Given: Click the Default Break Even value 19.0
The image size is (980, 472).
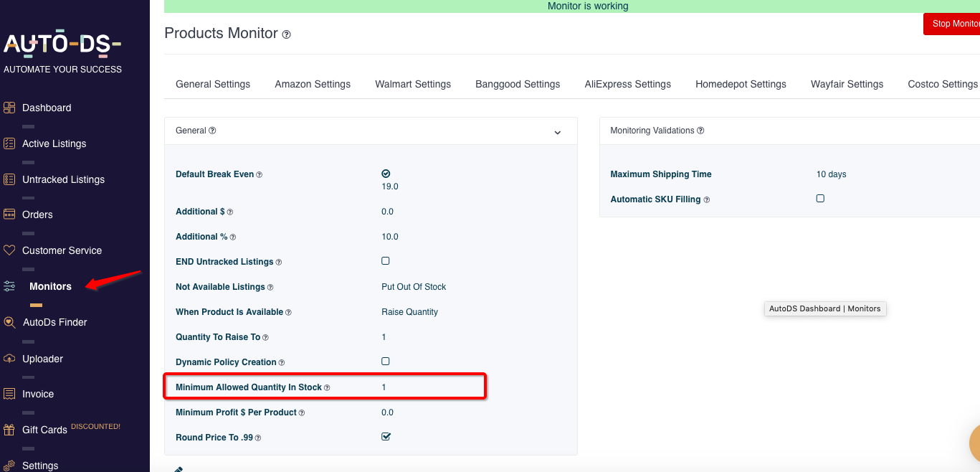Looking at the screenshot, I should 390,187.
